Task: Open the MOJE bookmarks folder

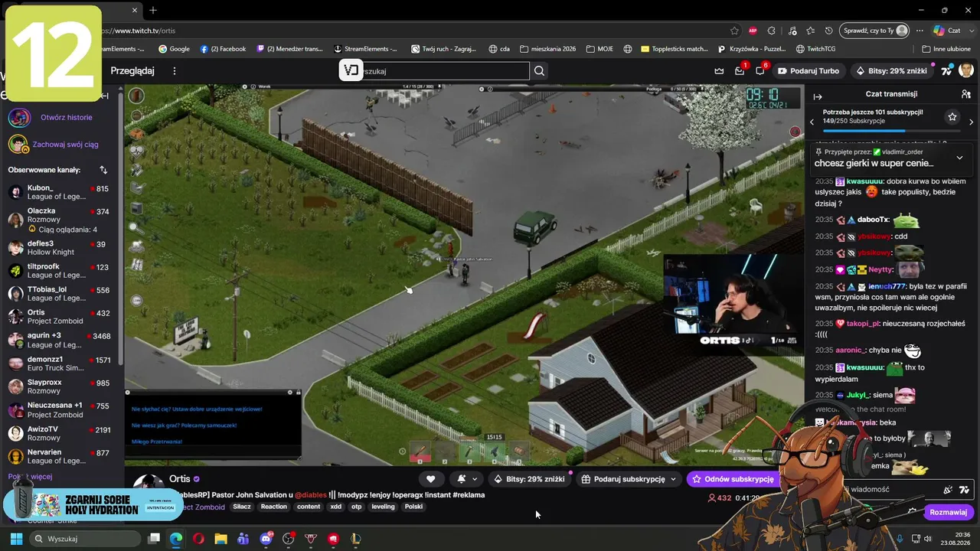Action: coord(599,49)
